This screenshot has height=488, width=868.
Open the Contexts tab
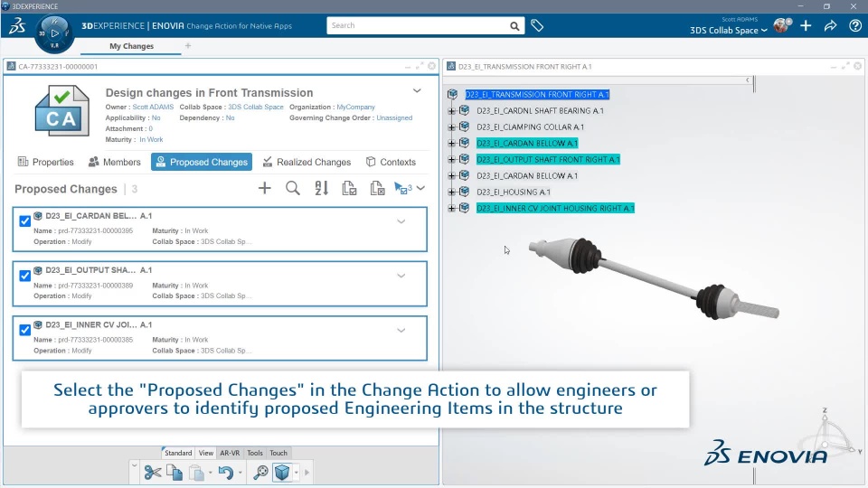click(391, 162)
